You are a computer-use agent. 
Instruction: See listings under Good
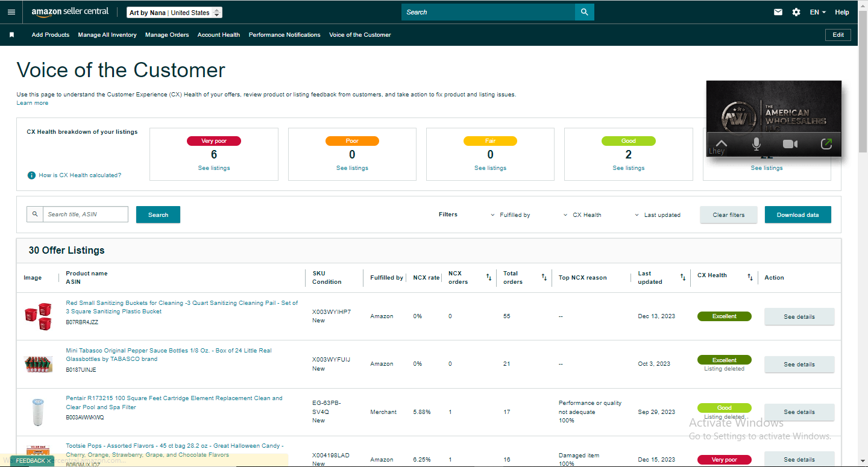pyautogui.click(x=629, y=168)
